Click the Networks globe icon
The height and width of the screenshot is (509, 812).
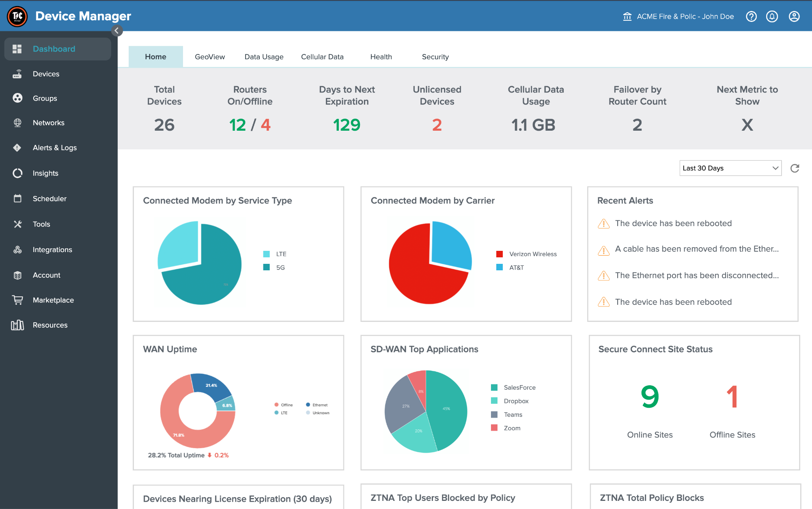pos(17,123)
